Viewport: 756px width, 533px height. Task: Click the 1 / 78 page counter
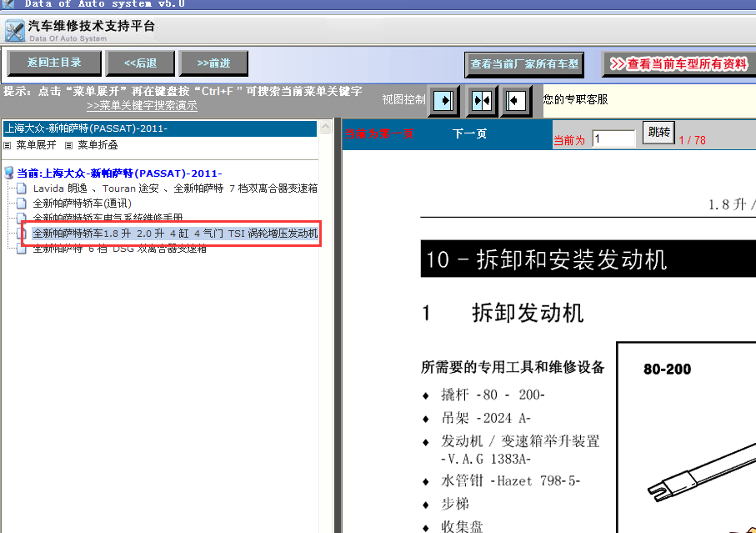click(x=693, y=140)
